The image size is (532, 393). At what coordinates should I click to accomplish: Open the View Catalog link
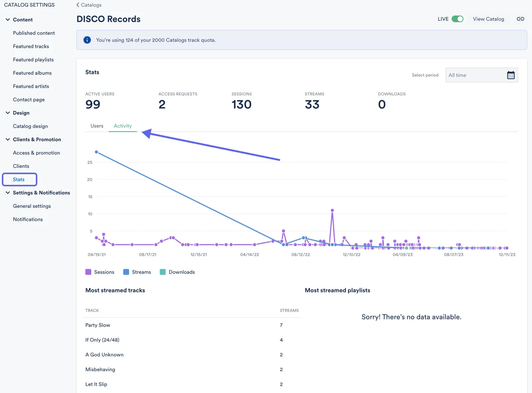[488, 19]
